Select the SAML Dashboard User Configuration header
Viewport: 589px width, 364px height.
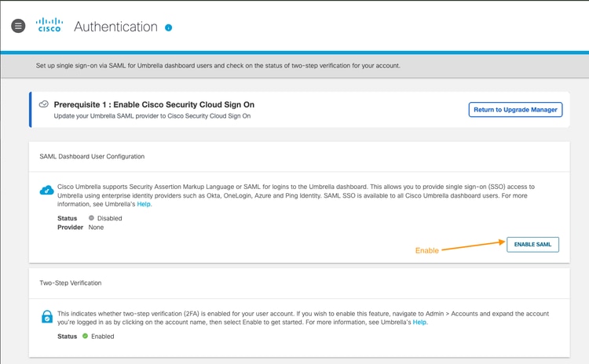(92, 157)
